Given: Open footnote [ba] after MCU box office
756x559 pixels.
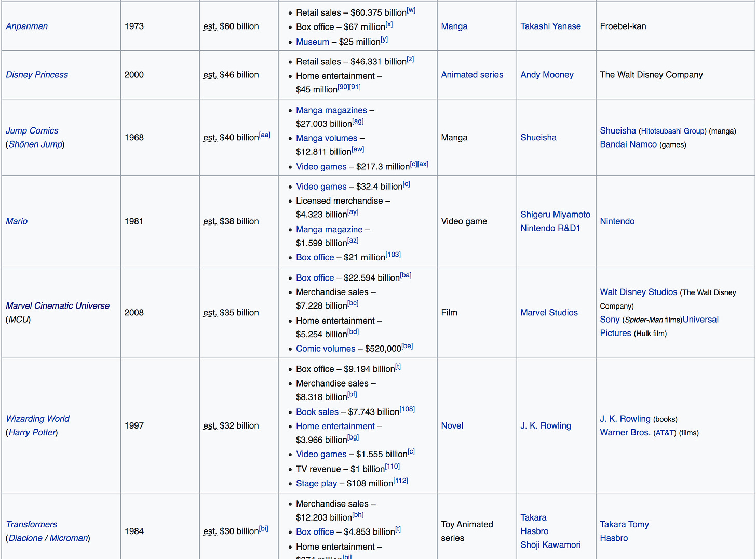Looking at the screenshot, I should pos(406,275).
